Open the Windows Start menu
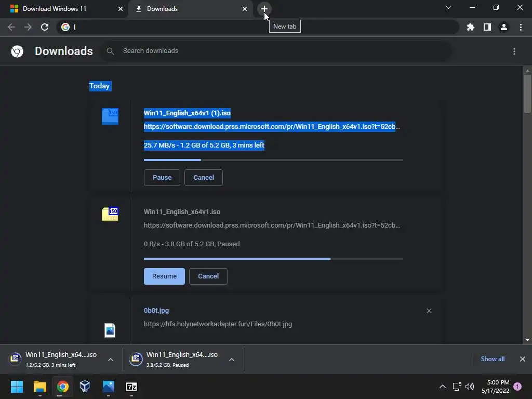532x399 pixels. click(17, 387)
